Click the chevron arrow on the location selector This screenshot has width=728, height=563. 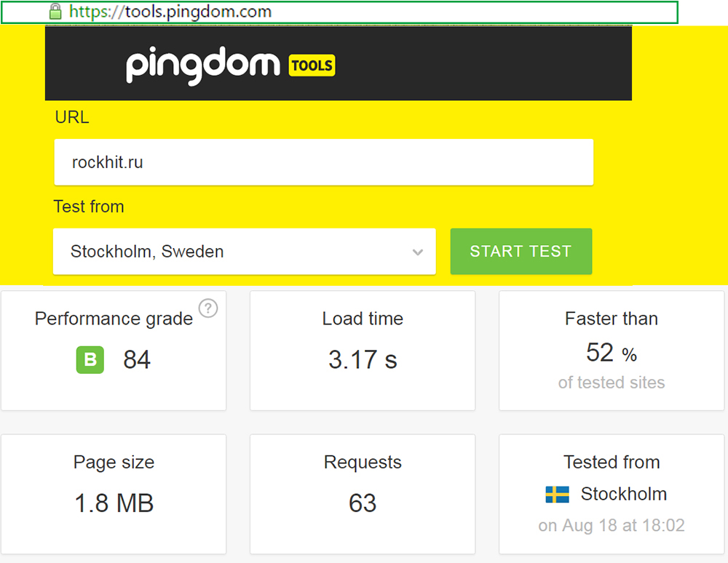pos(418,251)
